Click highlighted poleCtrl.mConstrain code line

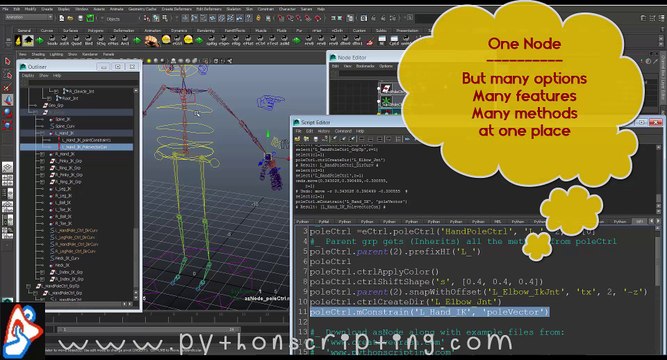[429, 312]
